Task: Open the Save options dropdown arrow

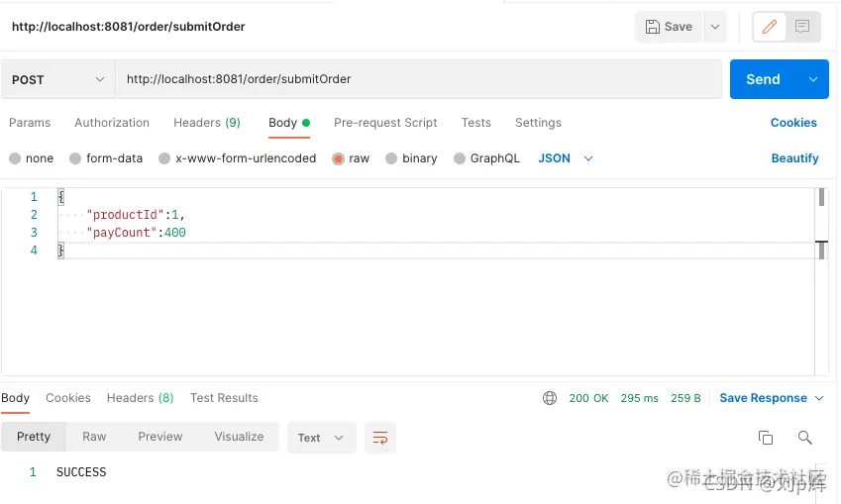Action: pyautogui.click(x=715, y=27)
